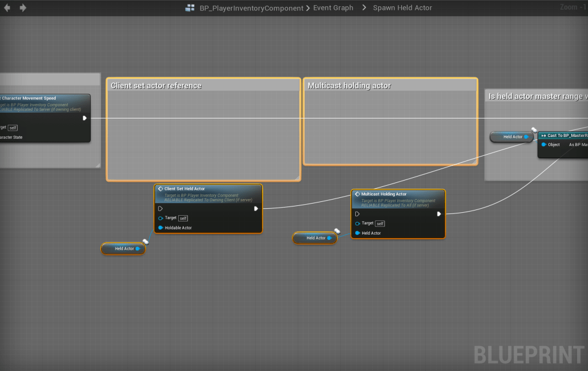Click the Holdable Actor input pin
The height and width of the screenshot is (371, 588).
point(160,228)
